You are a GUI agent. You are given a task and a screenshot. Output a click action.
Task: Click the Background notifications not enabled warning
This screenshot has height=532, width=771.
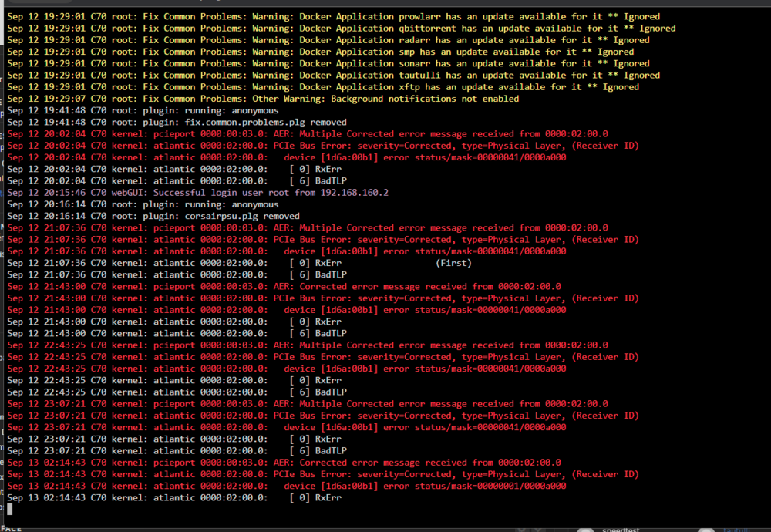point(263,99)
